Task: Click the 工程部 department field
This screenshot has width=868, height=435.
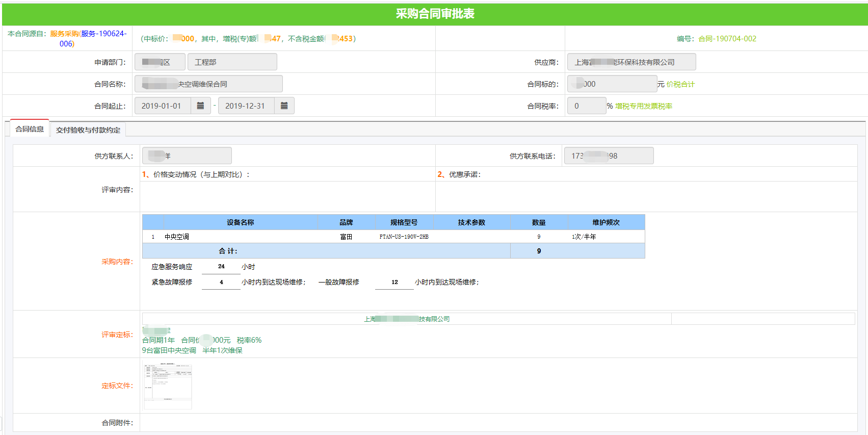Action: pos(232,62)
